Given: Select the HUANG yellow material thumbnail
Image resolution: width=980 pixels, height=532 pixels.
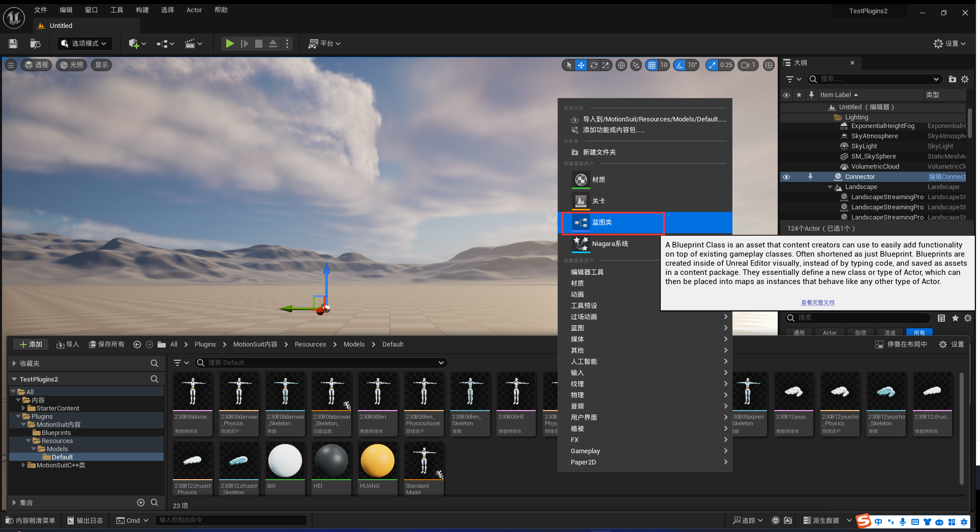Looking at the screenshot, I should (377, 461).
